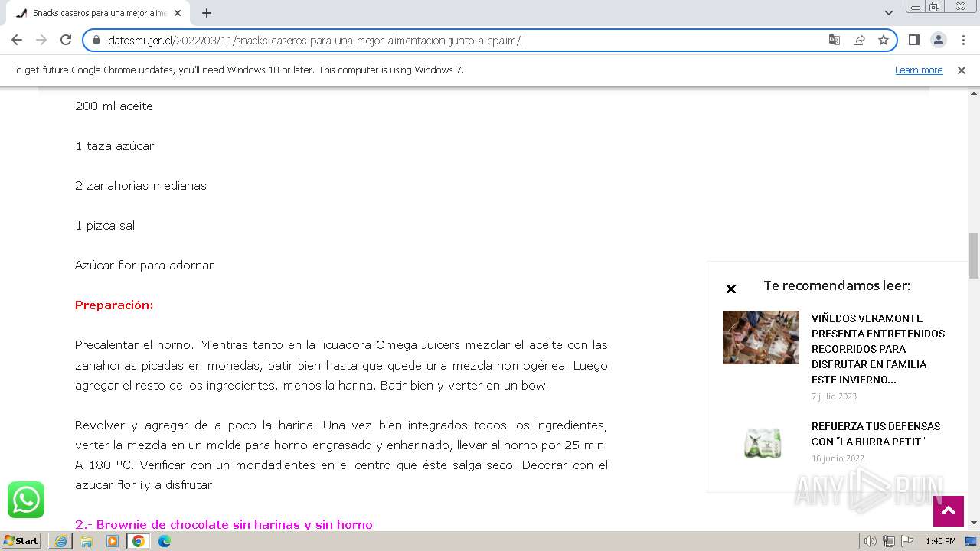Go back to the previous page
980x551 pixels.
(x=17, y=40)
